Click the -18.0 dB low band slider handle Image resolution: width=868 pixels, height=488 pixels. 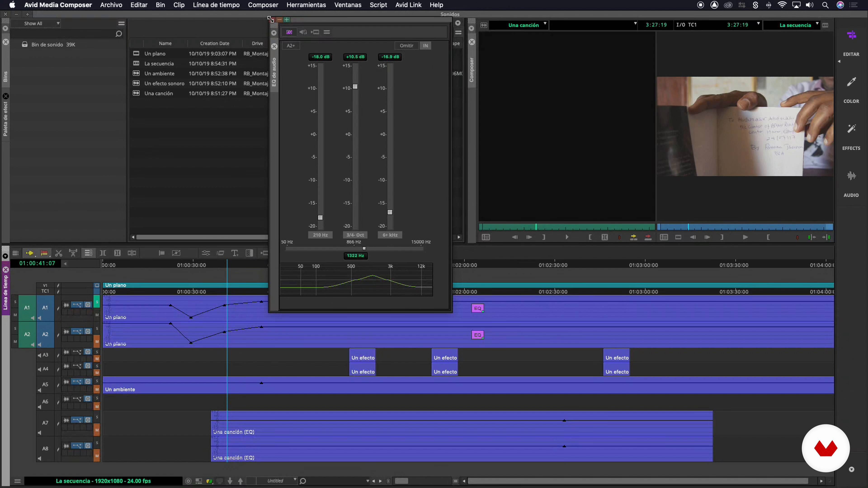click(321, 218)
